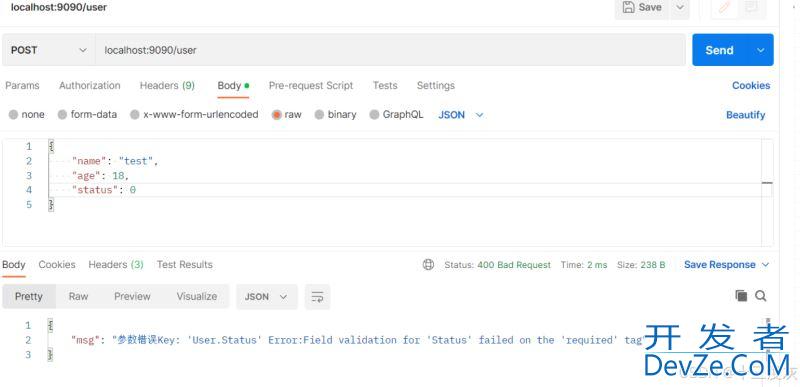Search the response with the magnifier icon

(761, 296)
